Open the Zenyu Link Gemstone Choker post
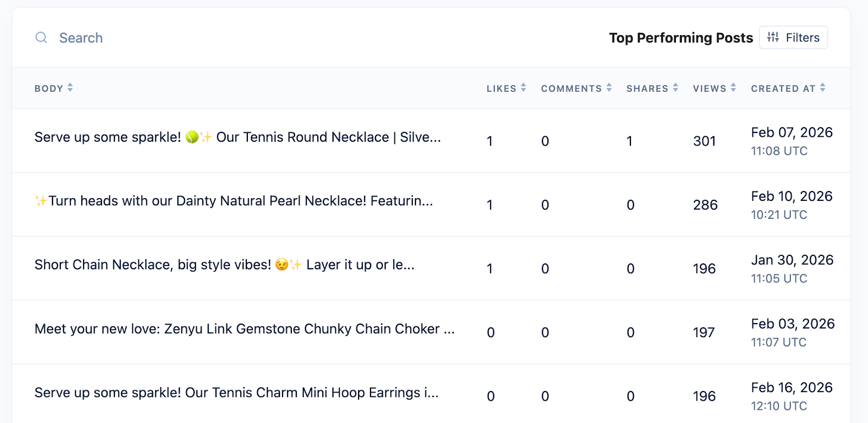The image size is (868, 423). point(244,329)
